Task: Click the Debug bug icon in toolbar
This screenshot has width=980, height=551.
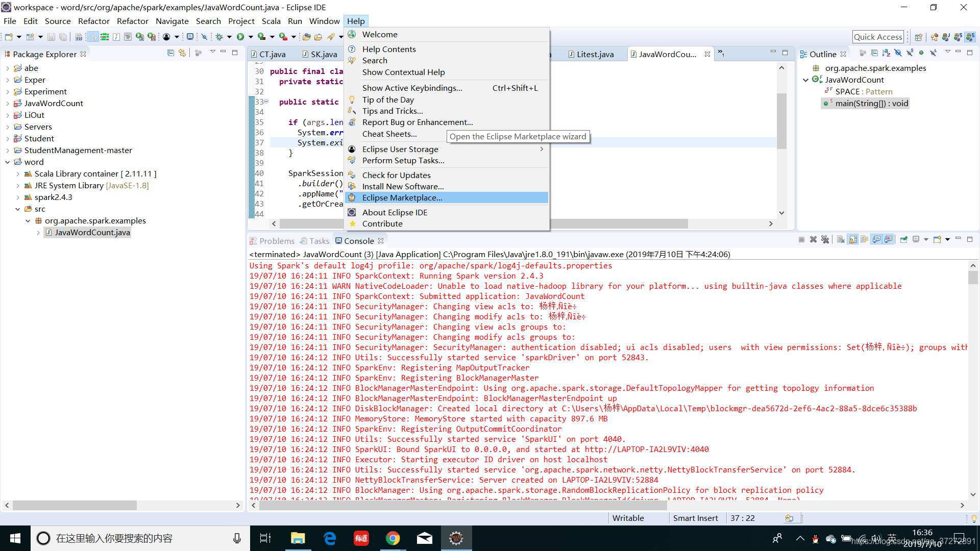Action: pos(219,37)
